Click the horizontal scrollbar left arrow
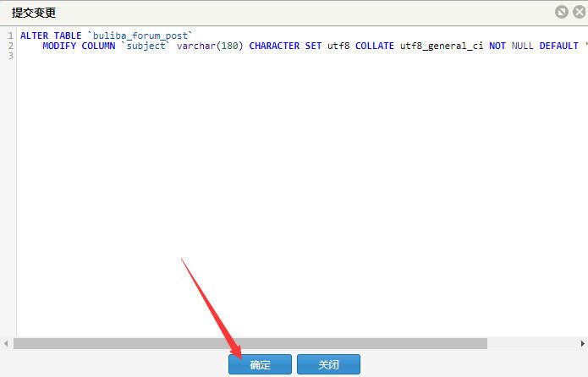Screen dimensions: 588x377 click(7, 343)
